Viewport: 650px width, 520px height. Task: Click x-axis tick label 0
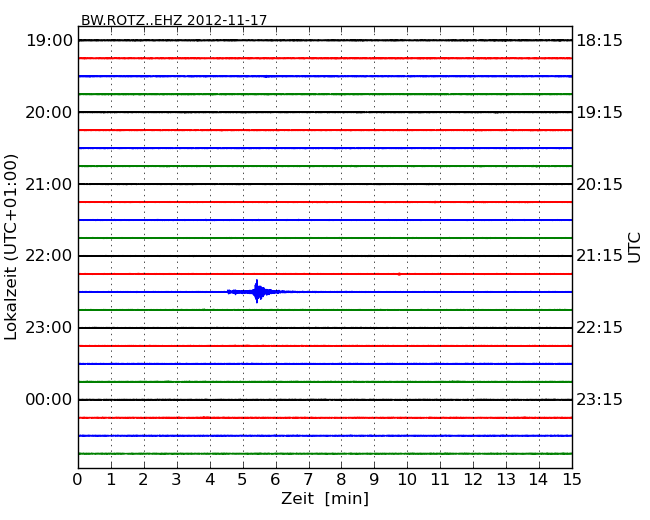coord(78,479)
